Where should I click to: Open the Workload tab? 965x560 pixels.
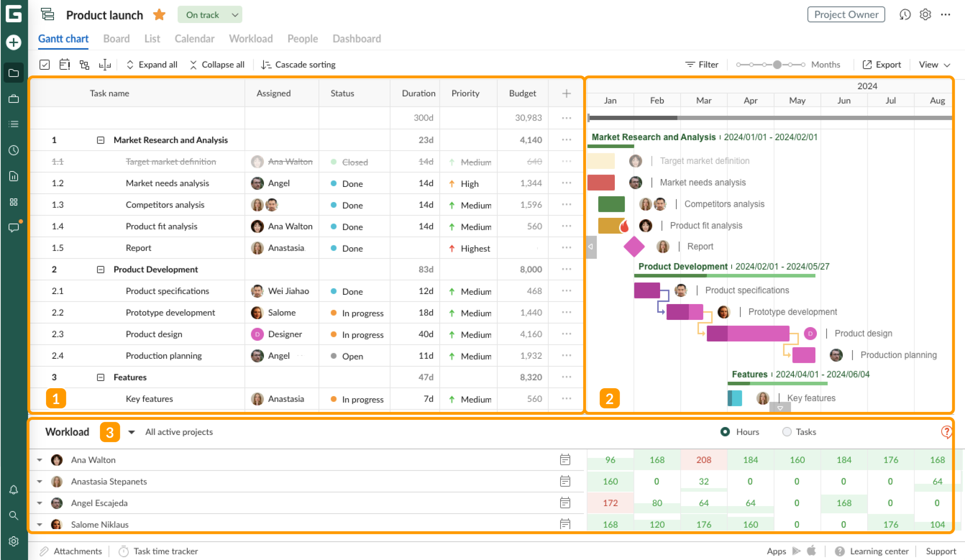[250, 39]
